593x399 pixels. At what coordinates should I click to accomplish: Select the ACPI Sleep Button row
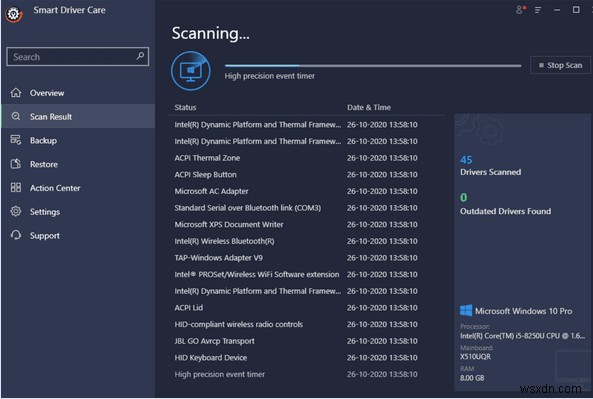pyautogui.click(x=306, y=174)
